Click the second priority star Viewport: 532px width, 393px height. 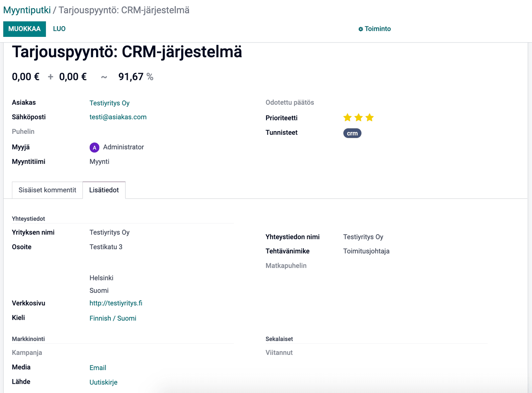pyautogui.click(x=358, y=118)
